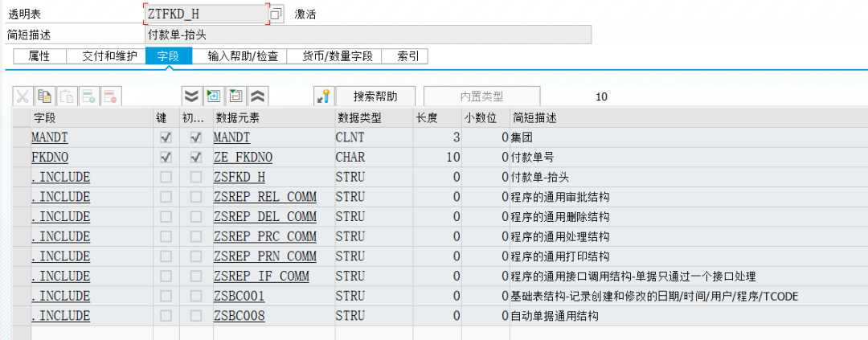868x340 pixels.
Task: Click the length cell showing 10
Action: (437, 158)
